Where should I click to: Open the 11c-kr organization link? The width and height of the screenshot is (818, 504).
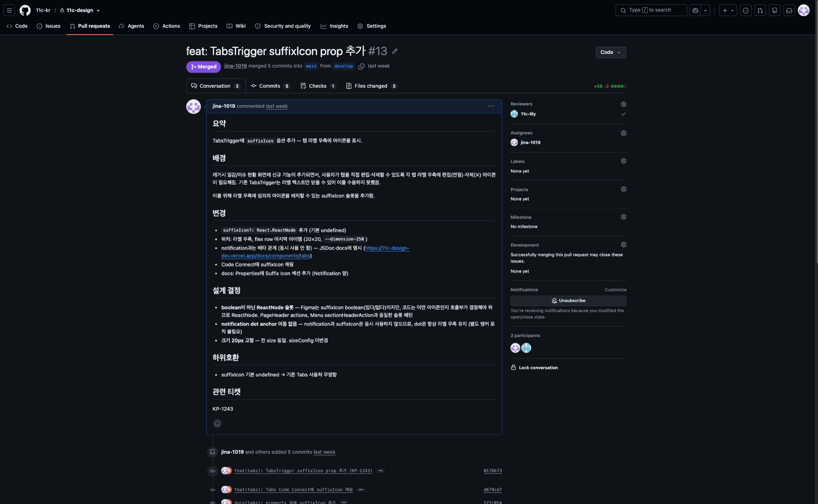click(x=43, y=10)
